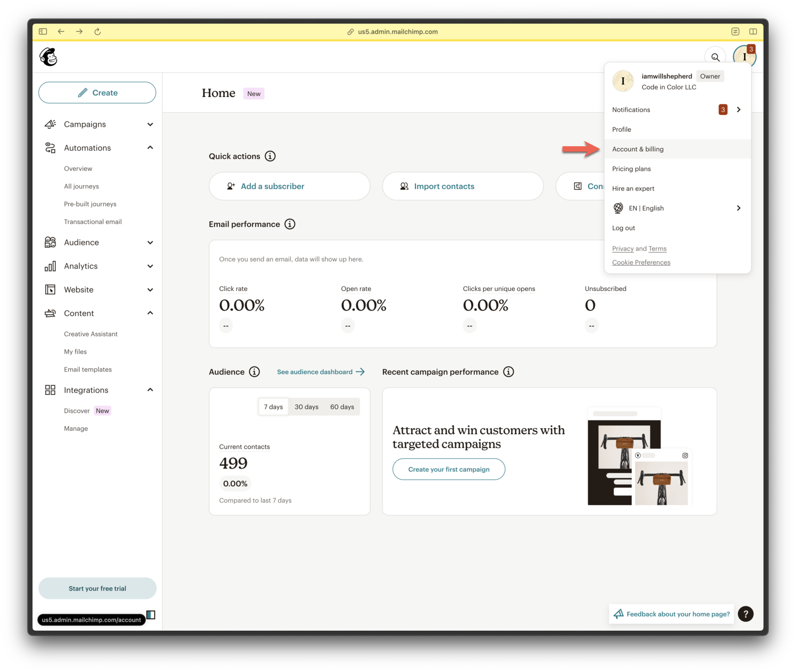Click the user avatar in dropdown
The image size is (796, 672).
pyautogui.click(x=623, y=81)
